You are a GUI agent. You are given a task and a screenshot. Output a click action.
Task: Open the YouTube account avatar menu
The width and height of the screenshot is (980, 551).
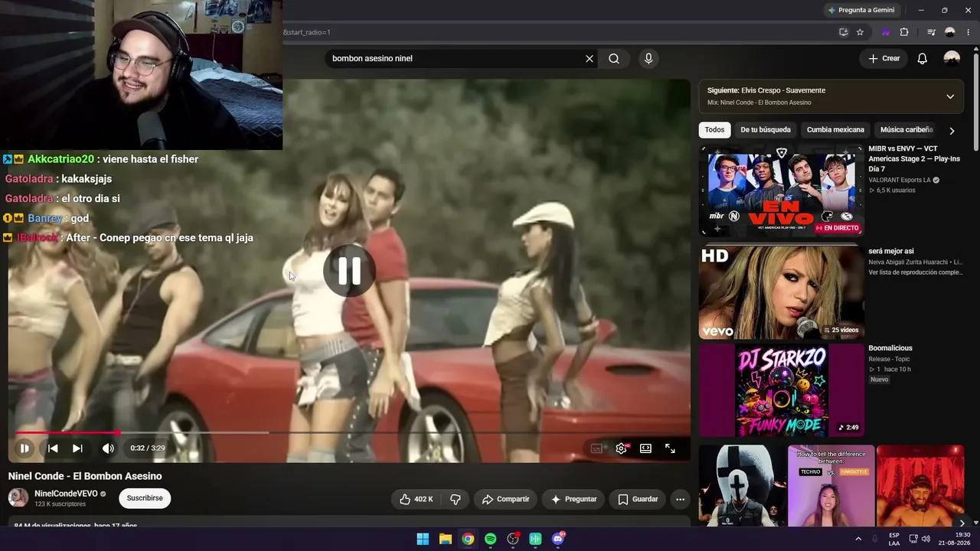coord(952,59)
